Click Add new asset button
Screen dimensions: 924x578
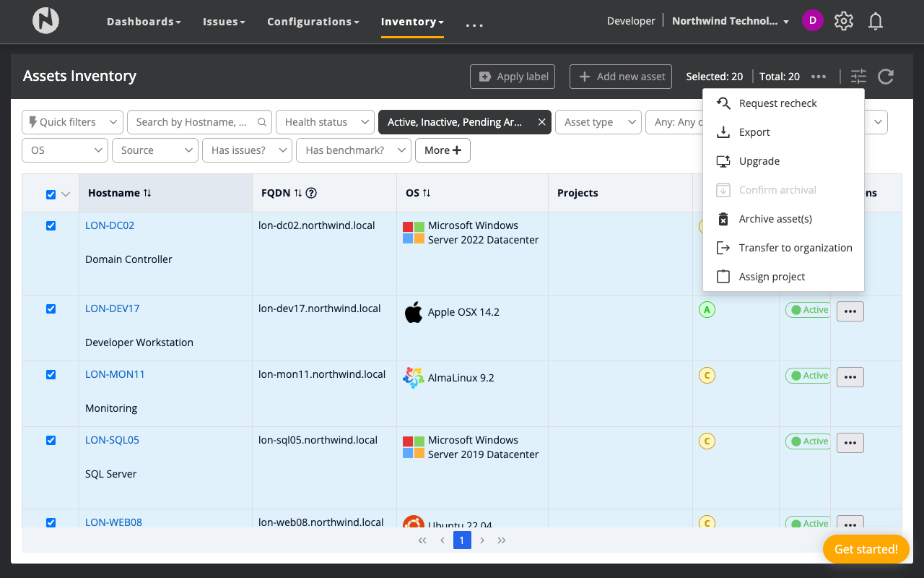(x=621, y=77)
